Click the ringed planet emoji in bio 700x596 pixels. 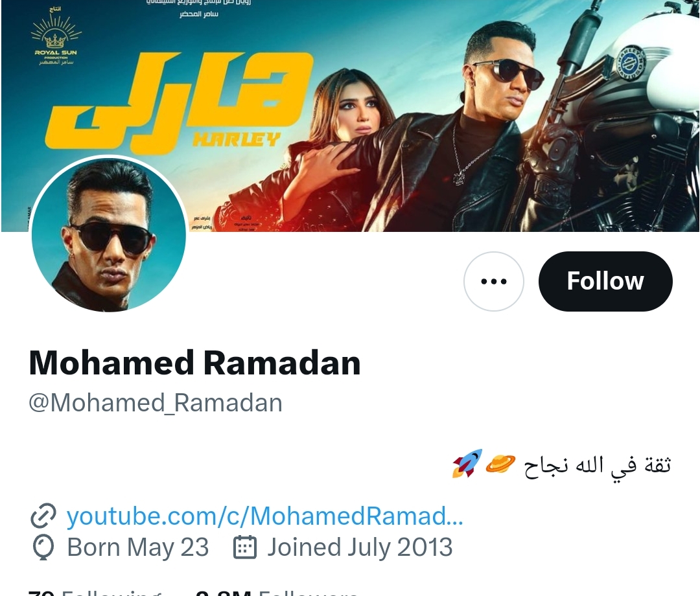[500, 464]
